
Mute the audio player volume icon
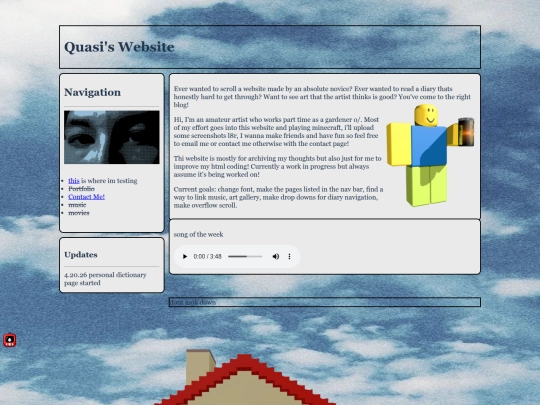click(276, 257)
